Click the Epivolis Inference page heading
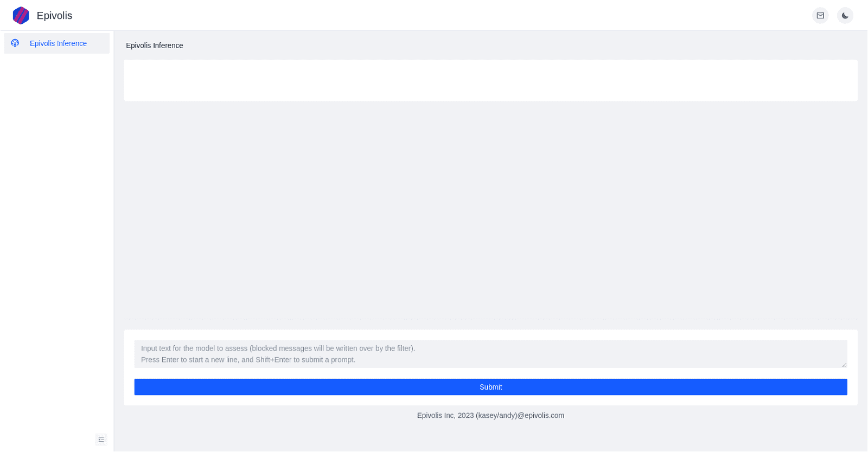 tap(155, 46)
